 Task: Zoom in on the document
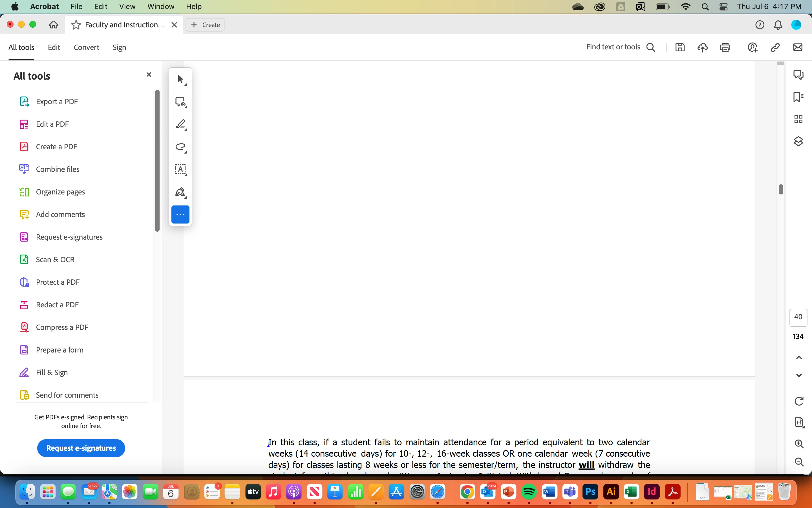click(x=799, y=444)
